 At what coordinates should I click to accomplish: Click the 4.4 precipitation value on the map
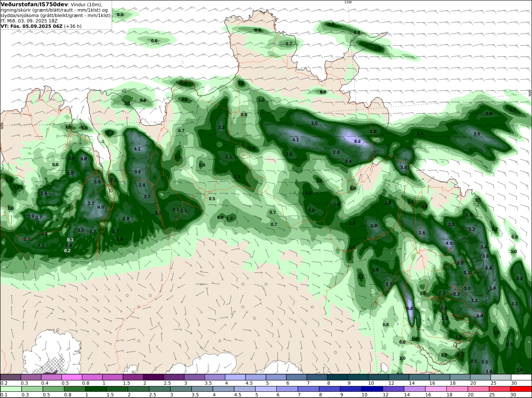coord(480,315)
